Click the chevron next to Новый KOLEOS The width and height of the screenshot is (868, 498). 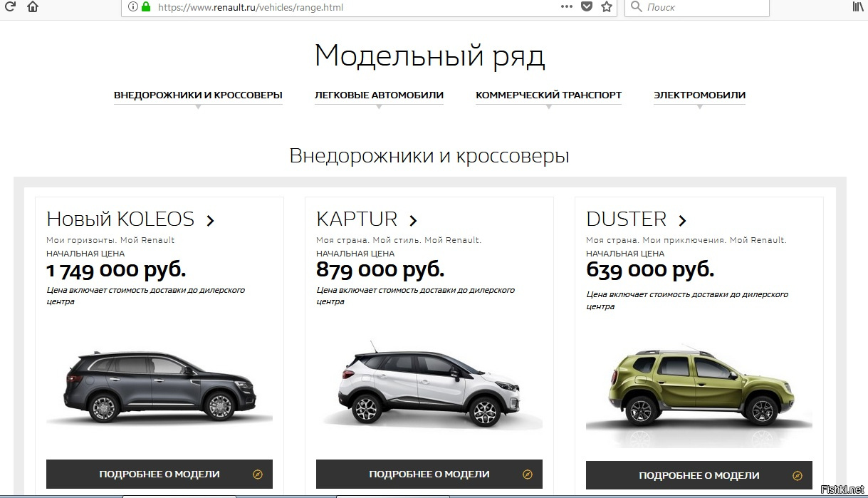(210, 220)
